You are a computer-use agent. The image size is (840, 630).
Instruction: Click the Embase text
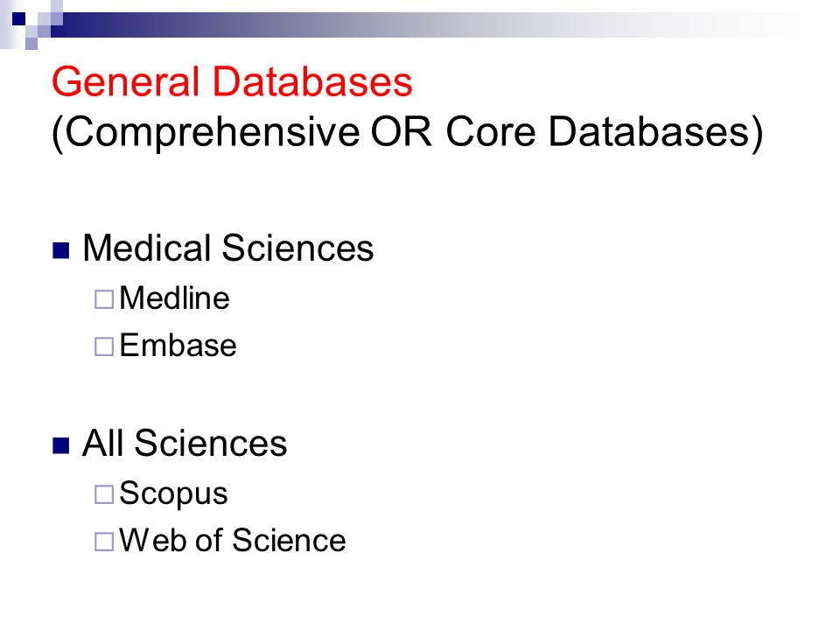(178, 345)
